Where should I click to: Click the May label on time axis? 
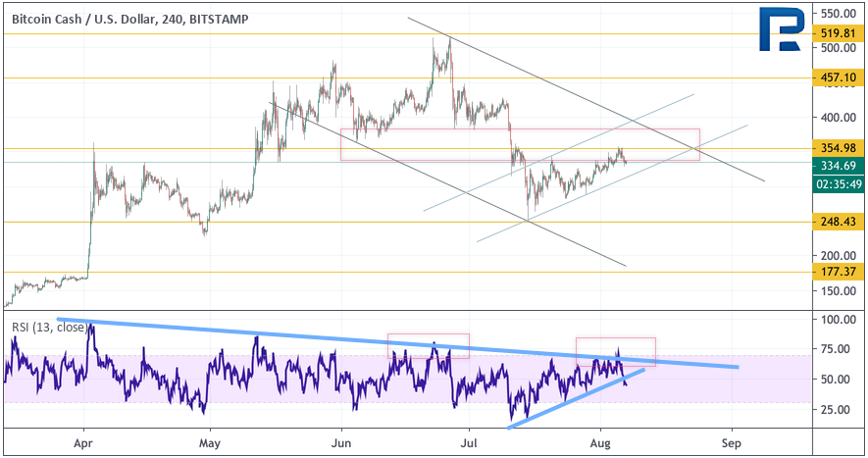(x=210, y=443)
